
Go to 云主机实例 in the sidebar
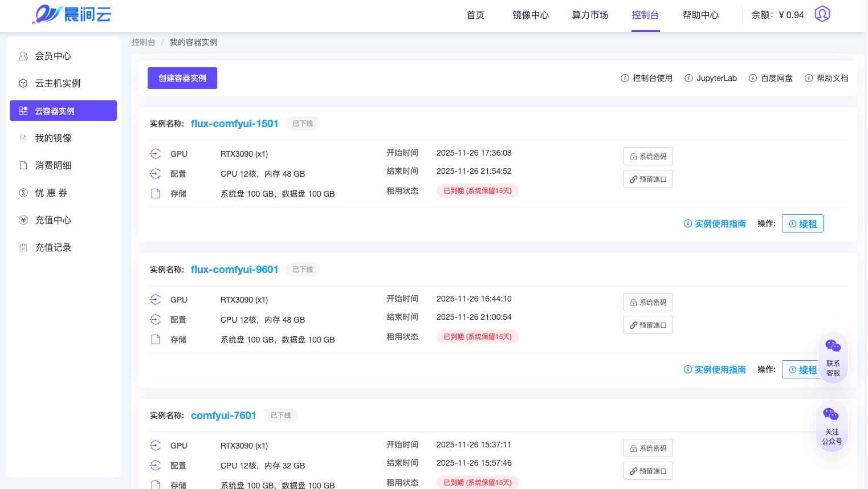(x=58, y=83)
